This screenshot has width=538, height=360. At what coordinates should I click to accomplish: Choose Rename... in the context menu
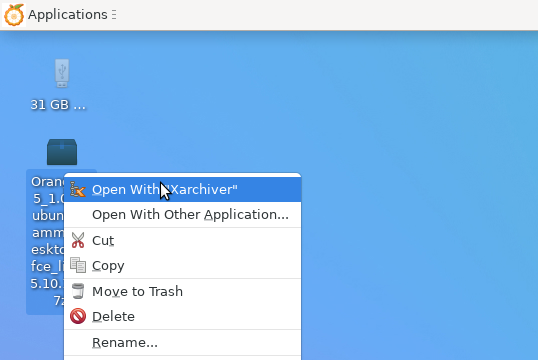pyautogui.click(x=183, y=342)
